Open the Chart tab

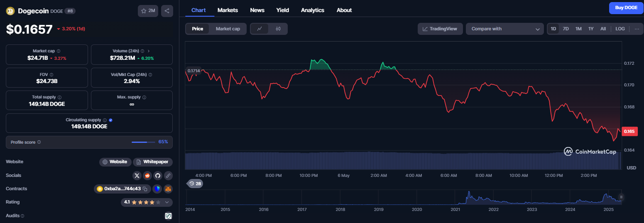pyautogui.click(x=198, y=10)
